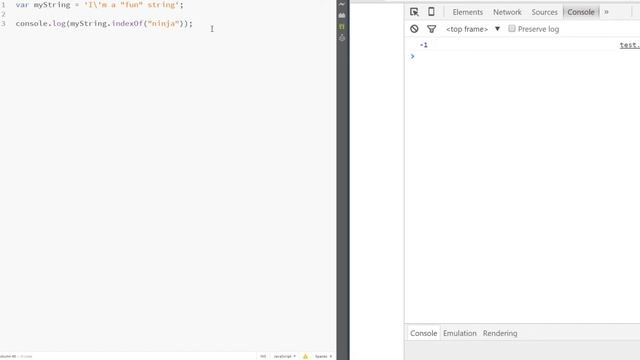Show lint warning triangle in status bar
The width and height of the screenshot is (640, 360).
click(305, 356)
